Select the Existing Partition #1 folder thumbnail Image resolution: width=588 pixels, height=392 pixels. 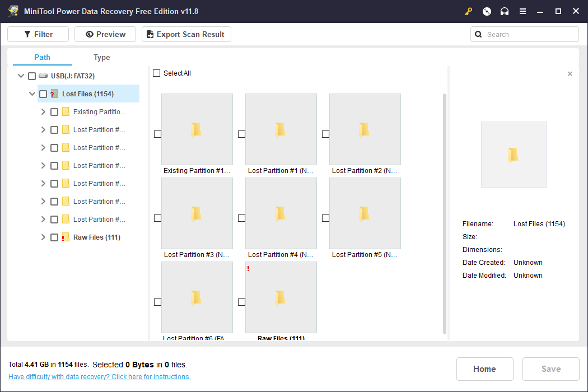197,129
